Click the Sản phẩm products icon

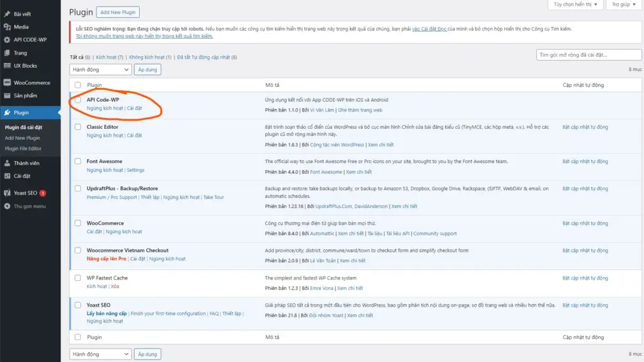[x=7, y=96]
